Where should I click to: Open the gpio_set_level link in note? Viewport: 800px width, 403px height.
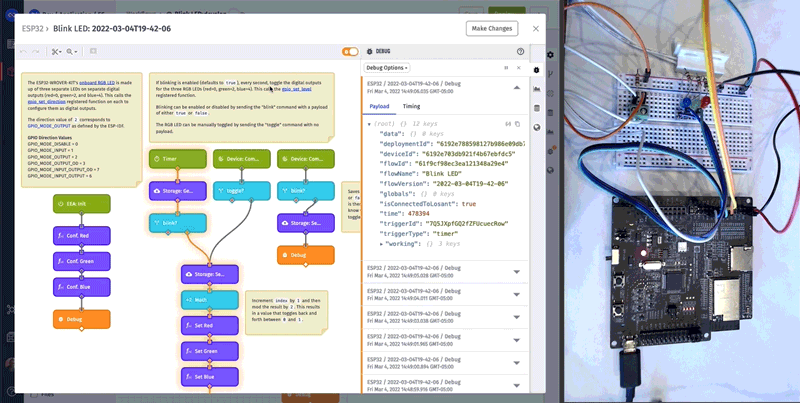click(x=296, y=89)
